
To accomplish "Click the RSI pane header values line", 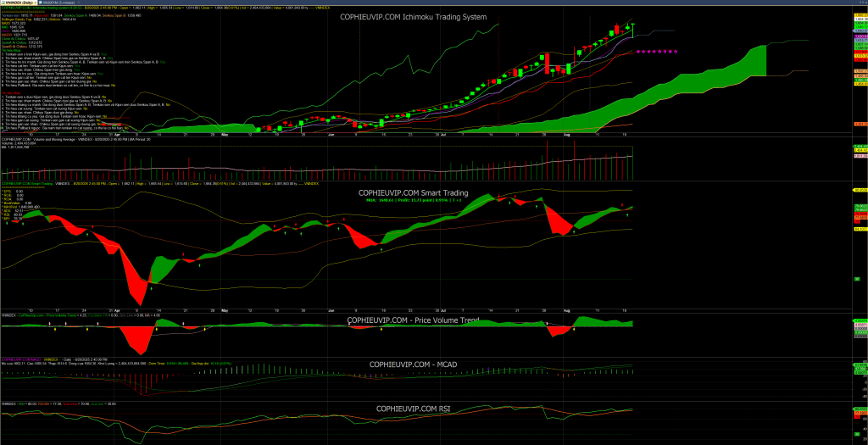I will tap(58, 404).
